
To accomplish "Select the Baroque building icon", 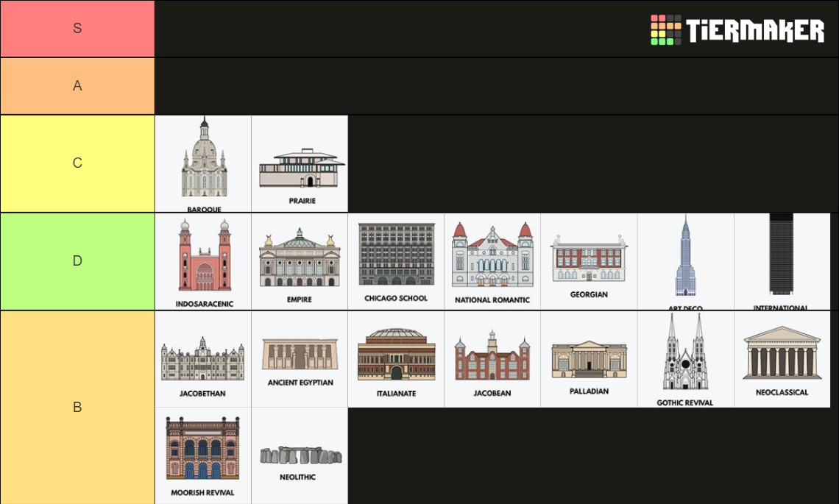I will 203,158.
